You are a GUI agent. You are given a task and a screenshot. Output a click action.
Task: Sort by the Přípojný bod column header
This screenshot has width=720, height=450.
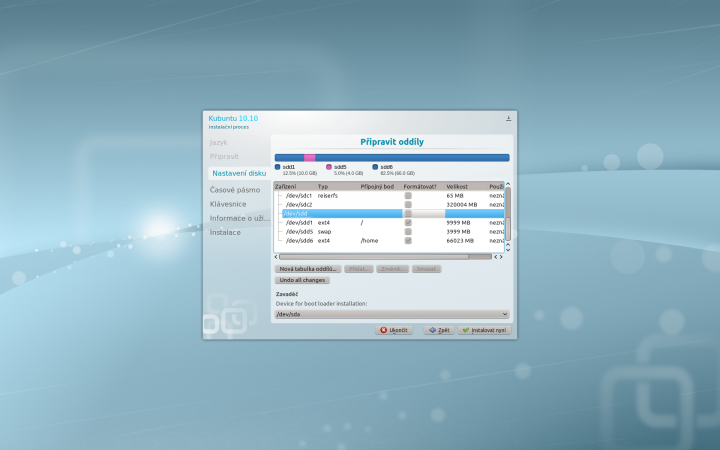(380, 186)
